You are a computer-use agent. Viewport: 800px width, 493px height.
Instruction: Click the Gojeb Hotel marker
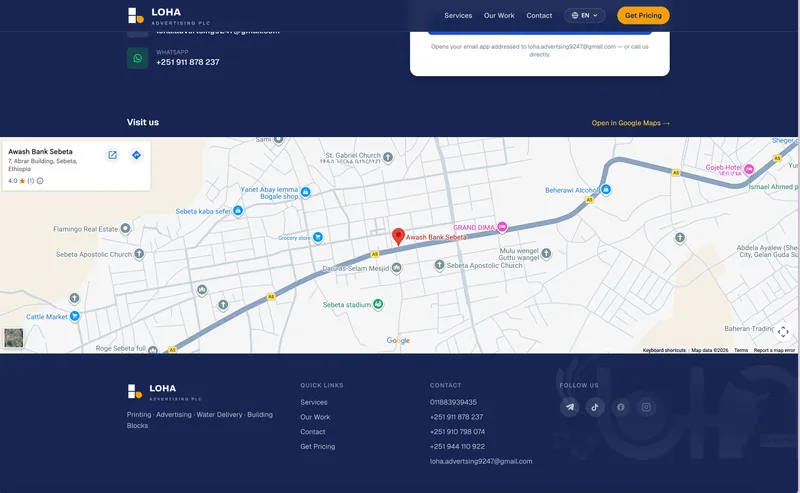[x=748, y=169]
